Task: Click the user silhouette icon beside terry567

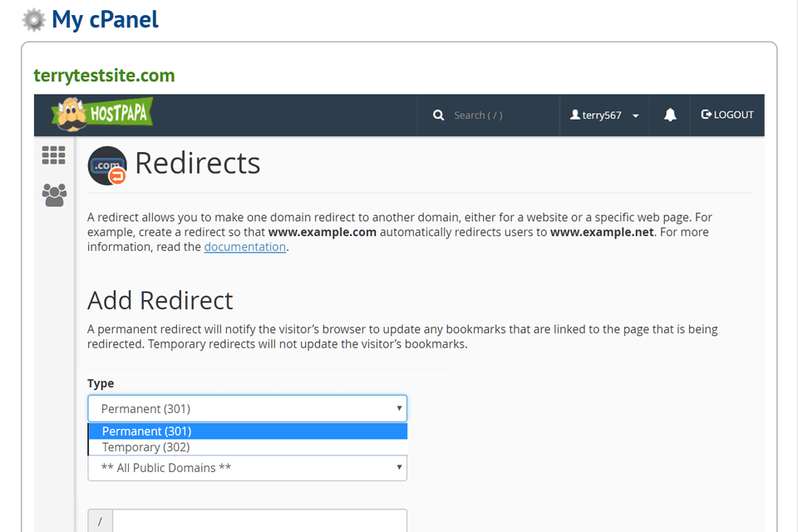Action: click(574, 116)
